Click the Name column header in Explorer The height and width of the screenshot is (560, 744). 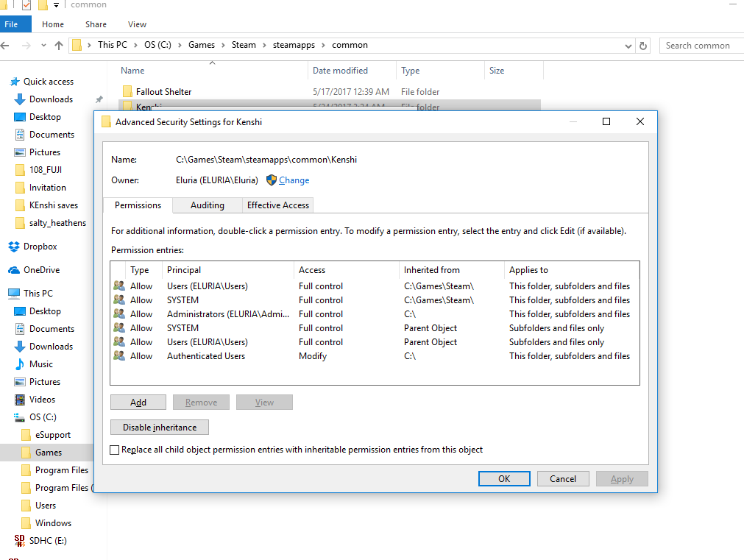tap(213, 70)
